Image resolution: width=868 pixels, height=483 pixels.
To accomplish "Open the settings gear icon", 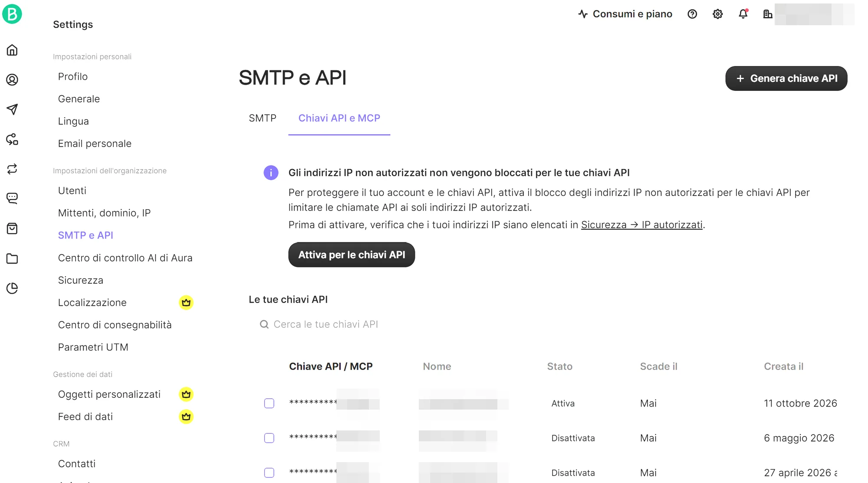I will (718, 14).
